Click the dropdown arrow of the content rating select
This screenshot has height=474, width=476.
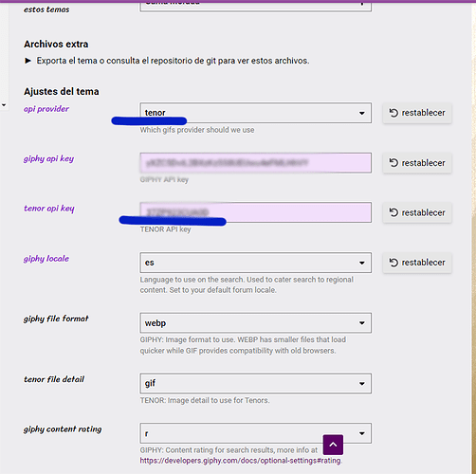click(362, 433)
